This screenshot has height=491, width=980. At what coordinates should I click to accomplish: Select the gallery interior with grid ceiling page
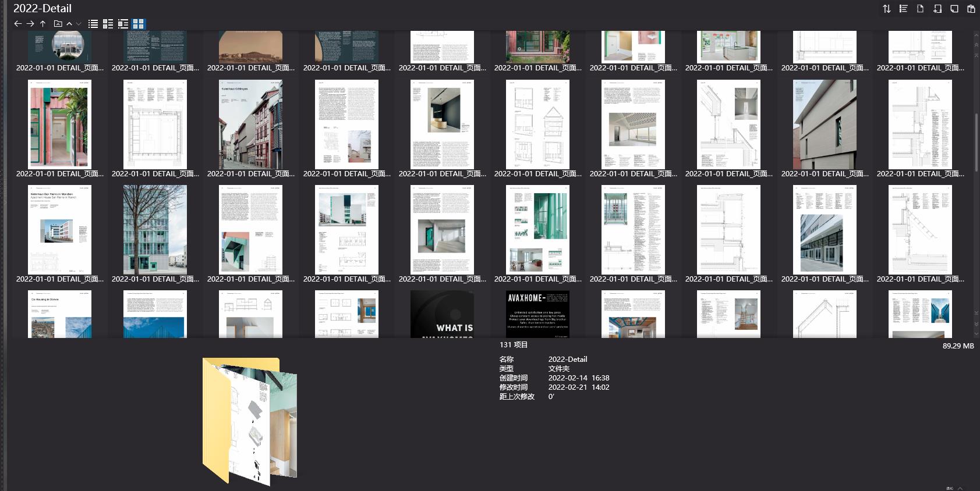(x=633, y=124)
